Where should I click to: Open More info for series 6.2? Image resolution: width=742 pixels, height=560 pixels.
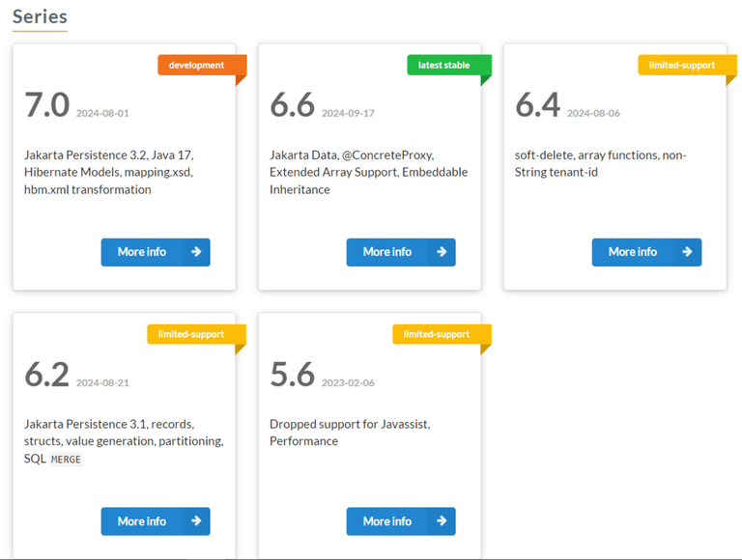[156, 521]
